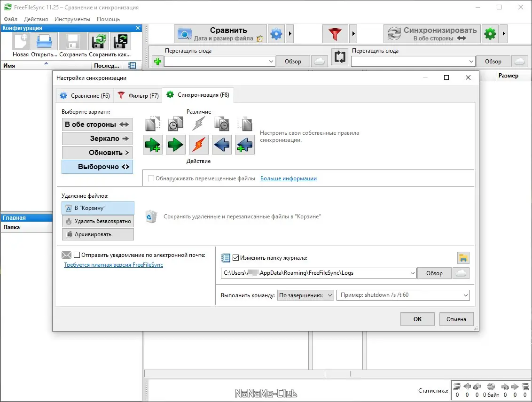Select Зеркало sync variant
Screen dimensions: 532x402
click(x=97, y=138)
